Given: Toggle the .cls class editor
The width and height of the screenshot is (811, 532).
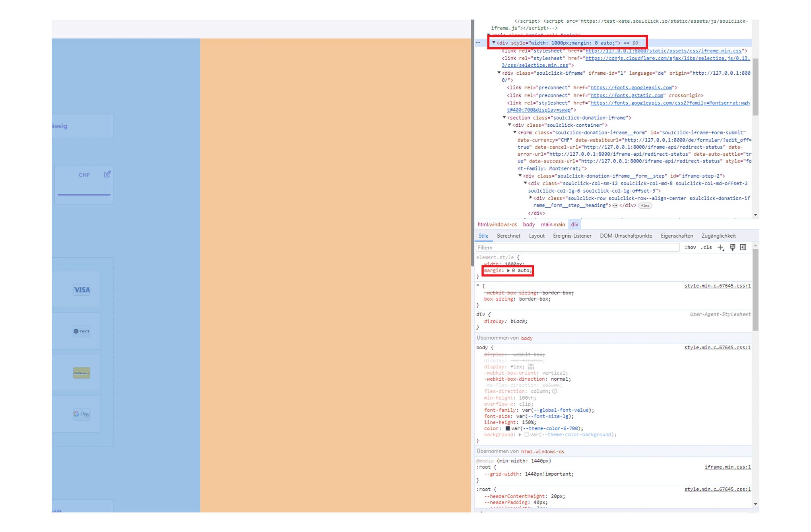Looking at the screenshot, I should 706,248.
